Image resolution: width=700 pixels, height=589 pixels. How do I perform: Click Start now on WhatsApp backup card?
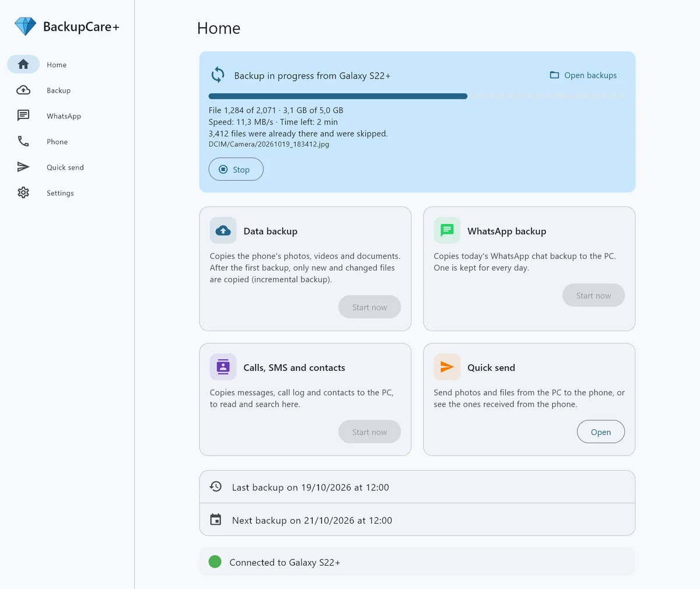click(x=593, y=295)
